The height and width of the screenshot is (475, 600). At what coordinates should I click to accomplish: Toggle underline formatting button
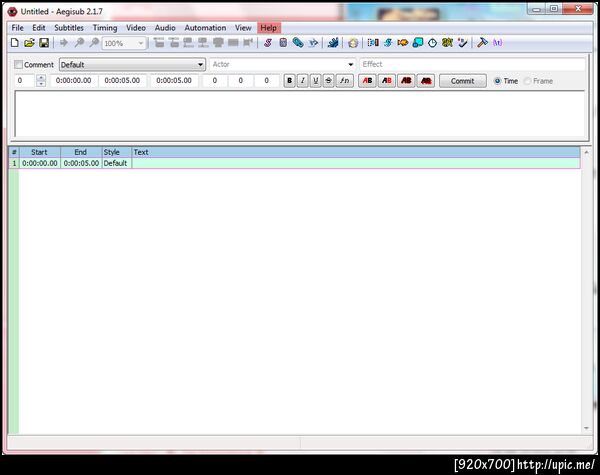(316, 81)
